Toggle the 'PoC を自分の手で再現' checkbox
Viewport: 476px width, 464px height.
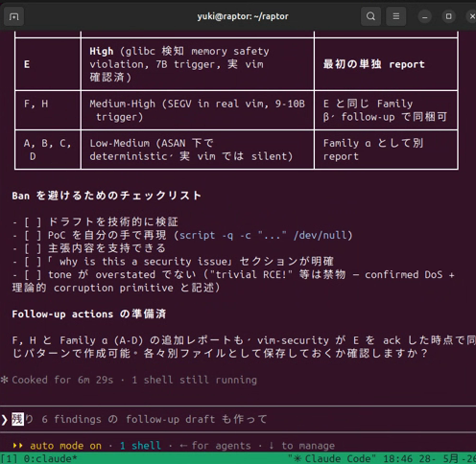pos(33,235)
